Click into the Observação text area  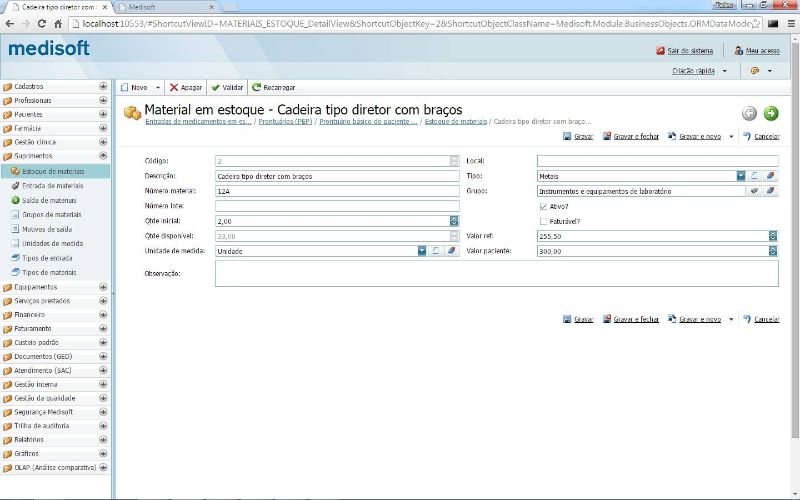pyautogui.click(x=497, y=273)
